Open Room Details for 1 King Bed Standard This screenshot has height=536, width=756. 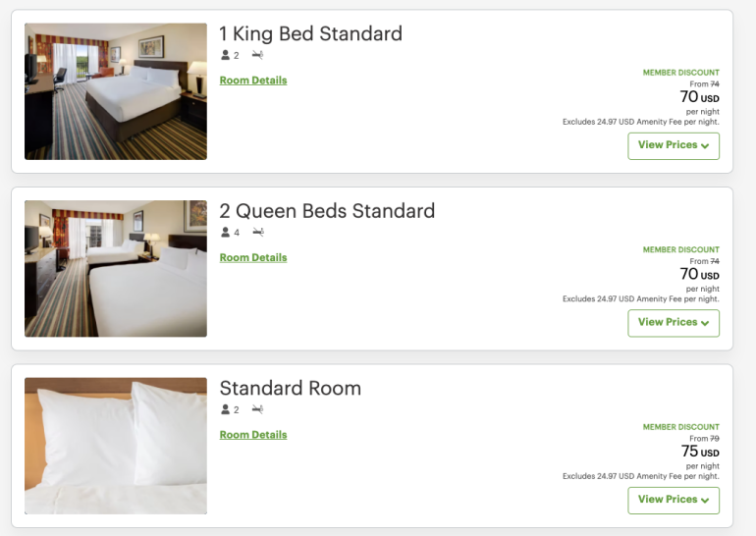tap(253, 80)
